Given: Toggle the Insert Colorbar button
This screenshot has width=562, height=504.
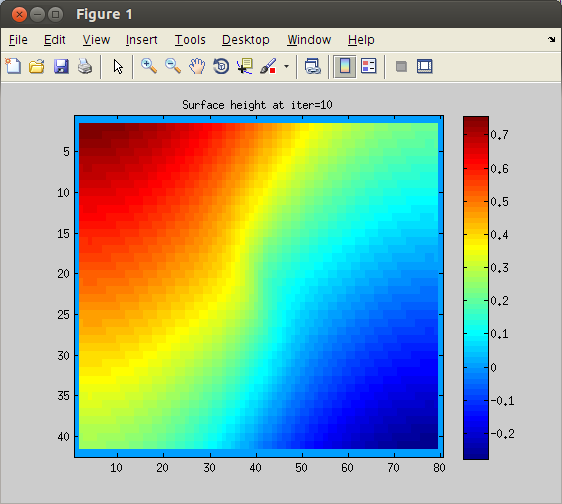Looking at the screenshot, I should (345, 66).
